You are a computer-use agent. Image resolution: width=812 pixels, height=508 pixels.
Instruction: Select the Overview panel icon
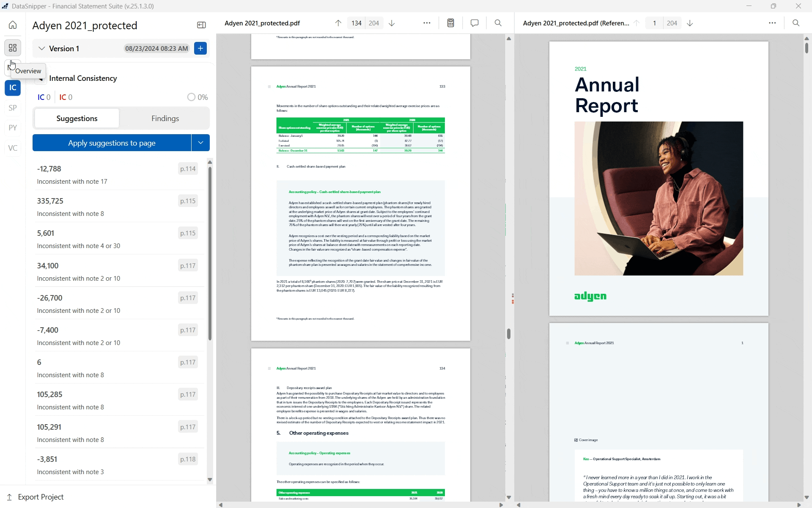point(12,48)
